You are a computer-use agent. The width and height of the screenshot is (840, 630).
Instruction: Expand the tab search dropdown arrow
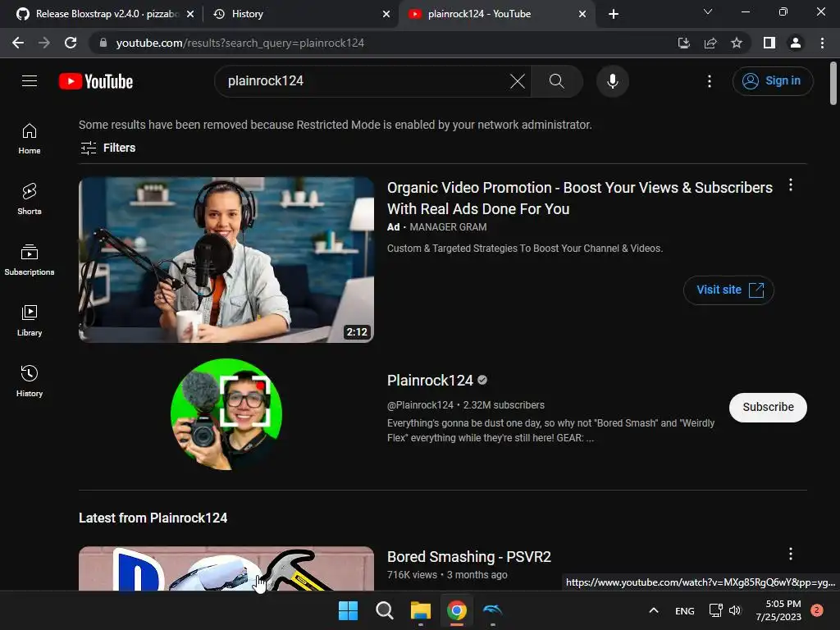(708, 11)
